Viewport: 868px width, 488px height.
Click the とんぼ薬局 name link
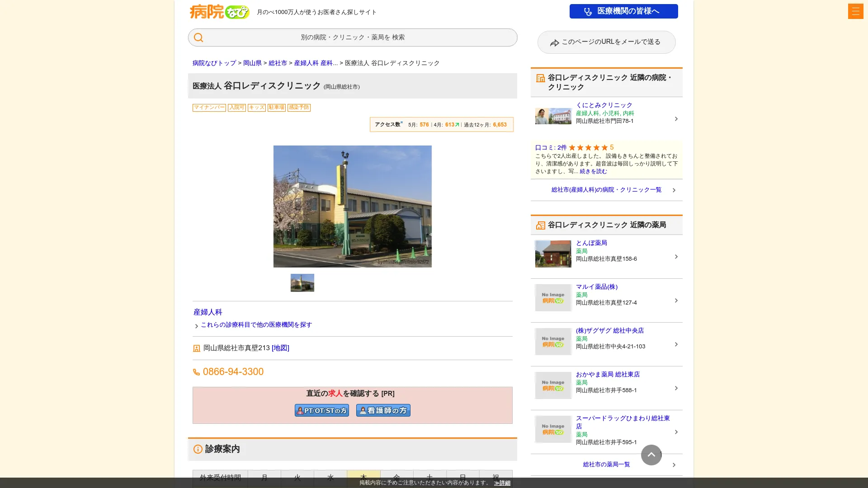pos(591,243)
